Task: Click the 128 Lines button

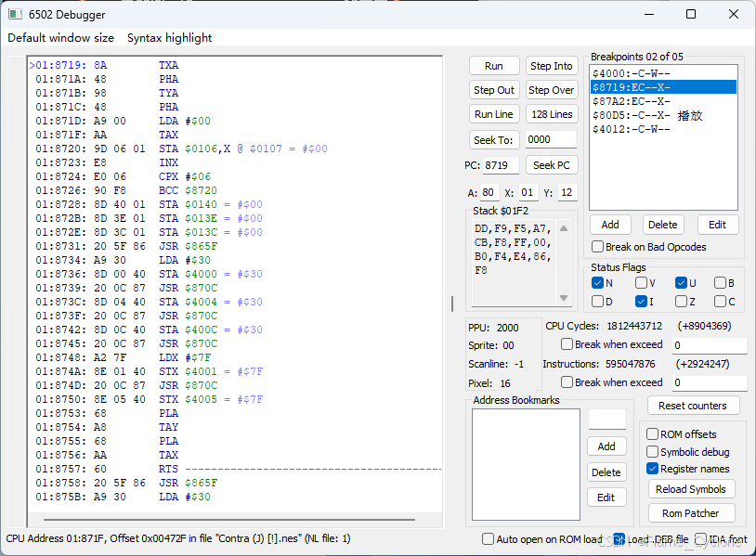Action: [x=551, y=114]
